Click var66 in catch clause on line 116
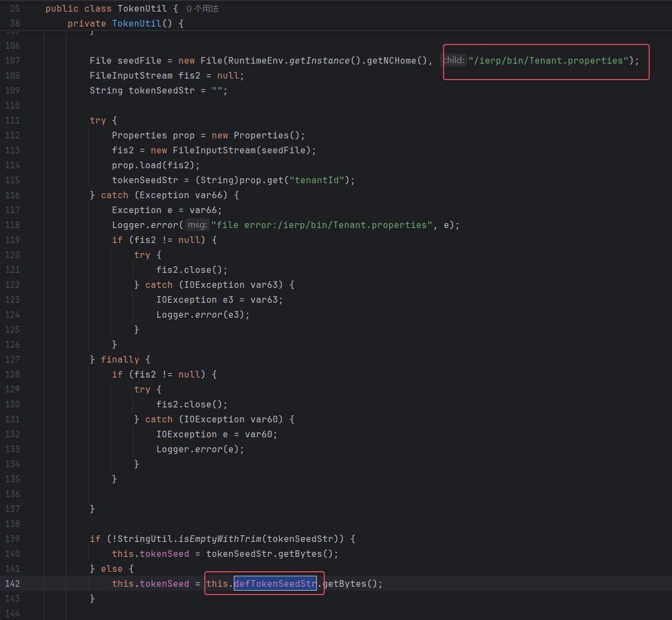Viewport: 672px width, 620px height. tap(208, 195)
